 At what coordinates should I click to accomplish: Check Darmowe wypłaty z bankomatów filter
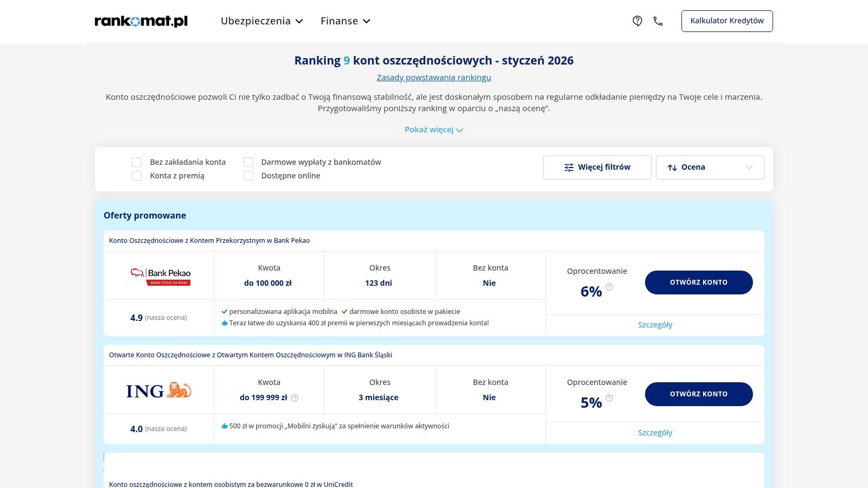coord(248,162)
